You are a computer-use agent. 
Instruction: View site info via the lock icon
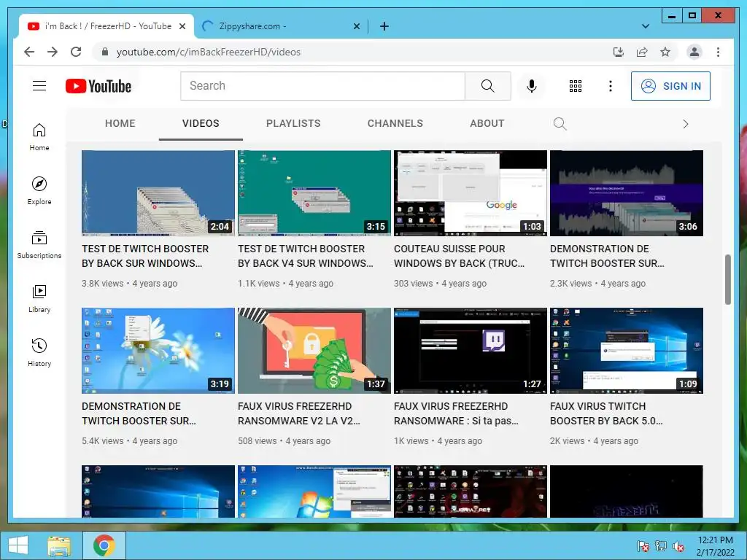click(x=105, y=52)
